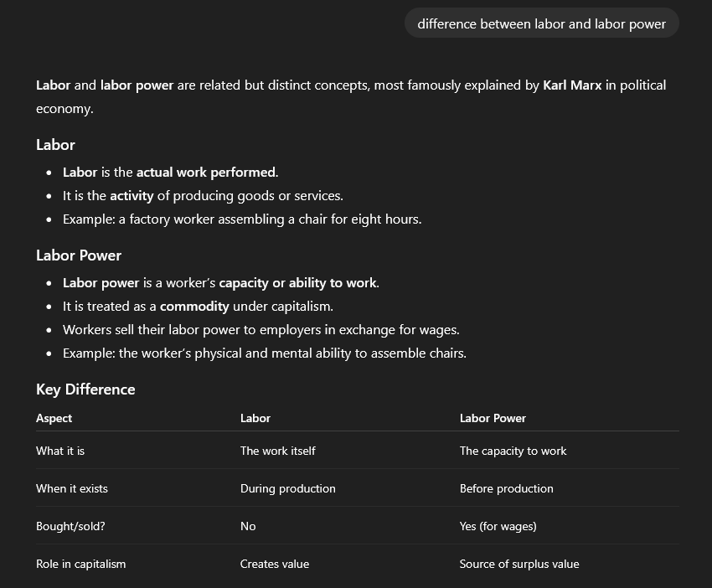Click the Labor section heading
The image size is (712, 588).
coord(55,145)
